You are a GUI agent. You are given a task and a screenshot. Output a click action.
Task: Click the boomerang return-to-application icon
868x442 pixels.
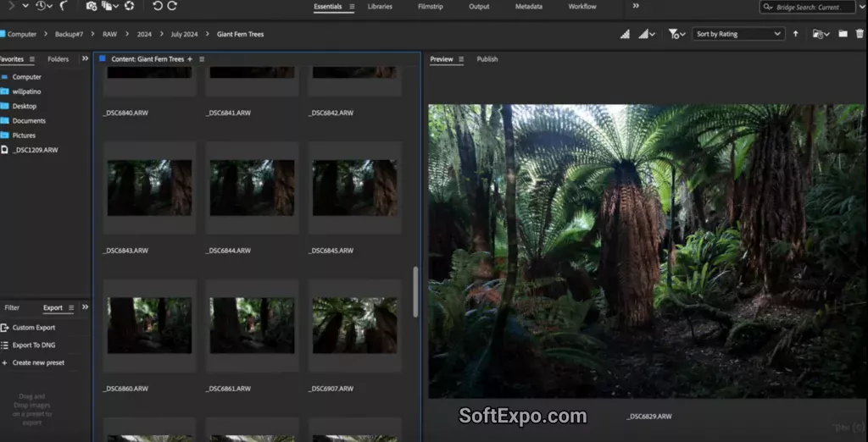[x=64, y=6]
